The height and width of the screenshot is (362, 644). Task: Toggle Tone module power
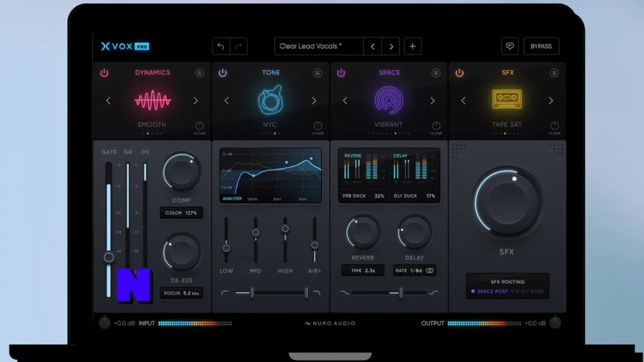point(223,73)
